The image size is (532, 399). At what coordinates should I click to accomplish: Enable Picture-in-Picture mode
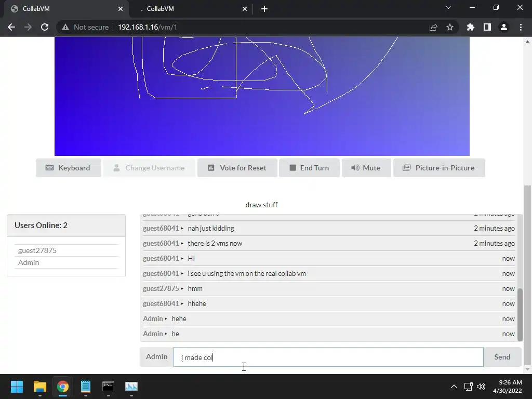(x=439, y=168)
